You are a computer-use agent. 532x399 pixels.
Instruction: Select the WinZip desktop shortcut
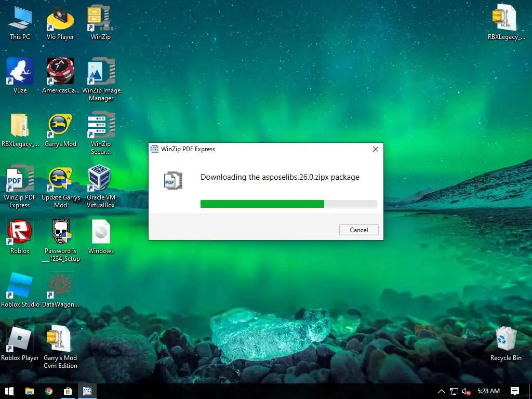[x=101, y=23]
